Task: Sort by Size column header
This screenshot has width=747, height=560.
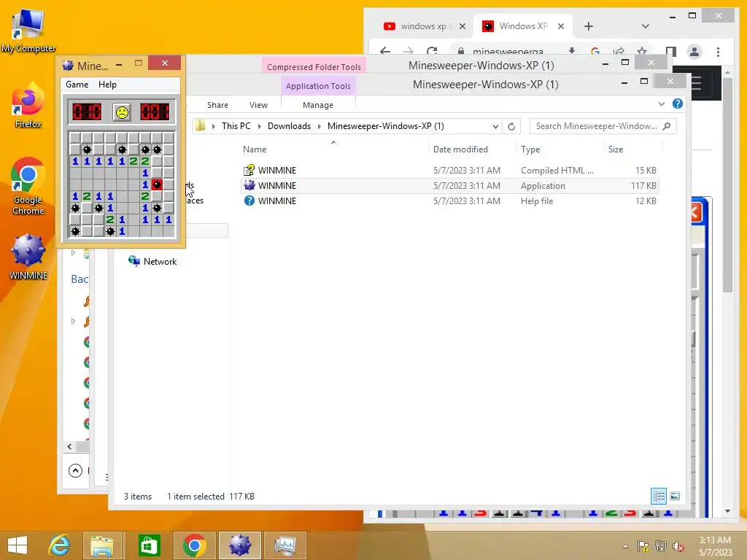Action: coord(616,149)
